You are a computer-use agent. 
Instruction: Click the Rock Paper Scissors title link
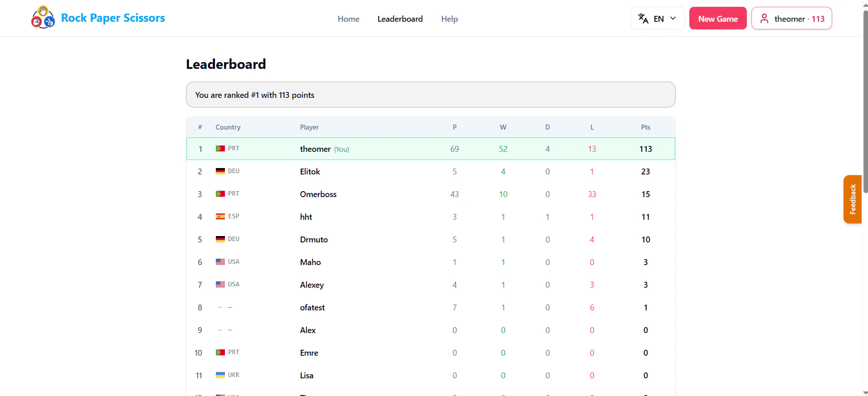[113, 18]
